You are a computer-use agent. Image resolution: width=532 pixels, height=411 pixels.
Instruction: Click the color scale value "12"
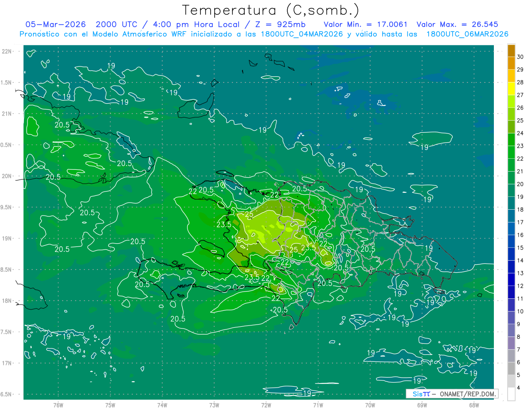(x=520, y=286)
